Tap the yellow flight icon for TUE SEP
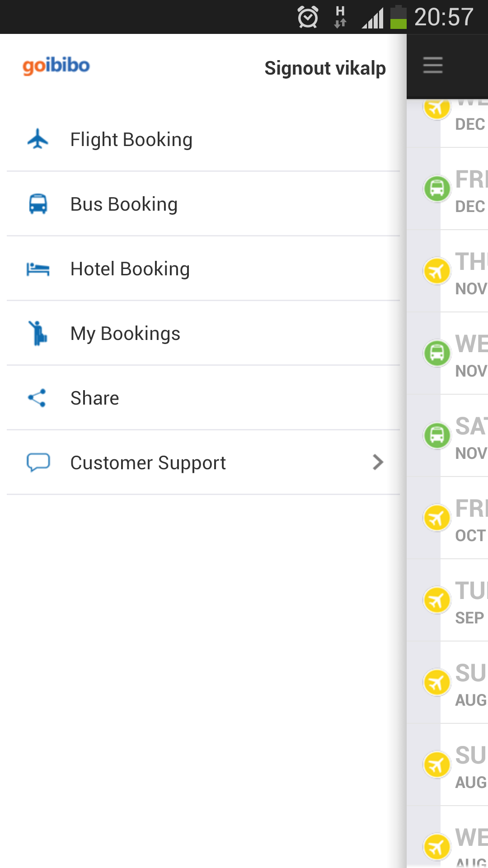The width and height of the screenshot is (488, 868). [x=437, y=600]
